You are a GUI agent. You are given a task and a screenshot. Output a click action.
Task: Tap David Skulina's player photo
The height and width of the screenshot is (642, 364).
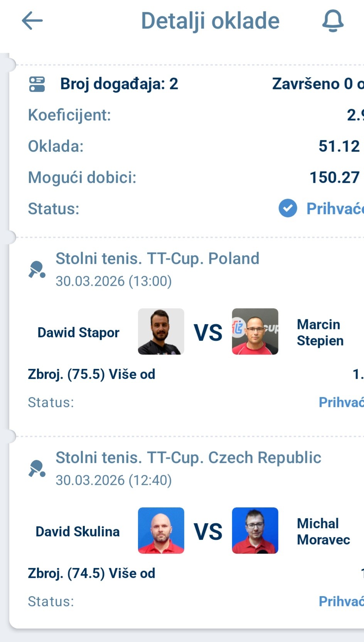[x=161, y=530]
